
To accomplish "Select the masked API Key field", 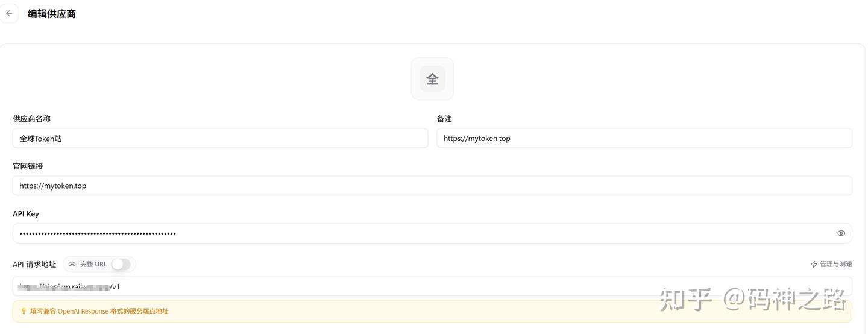I will [x=432, y=233].
